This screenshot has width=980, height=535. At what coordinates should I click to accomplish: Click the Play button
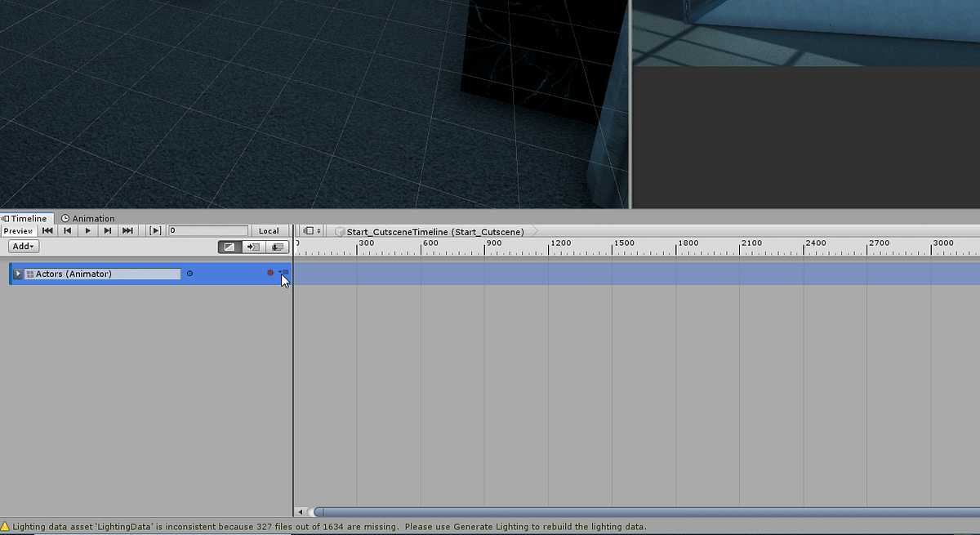(87, 230)
